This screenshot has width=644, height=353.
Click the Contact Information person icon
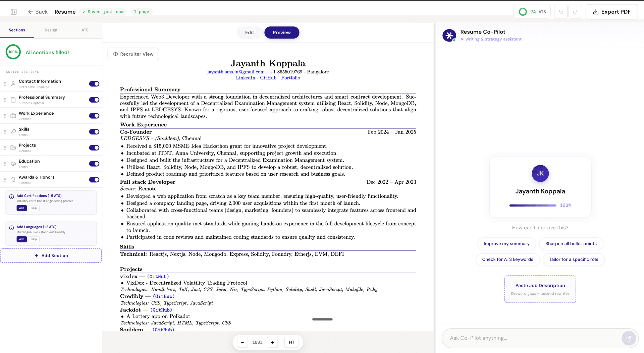13,84
